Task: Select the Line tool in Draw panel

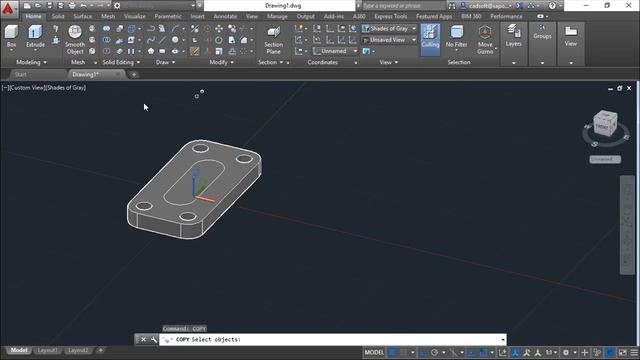Action: tap(162, 40)
